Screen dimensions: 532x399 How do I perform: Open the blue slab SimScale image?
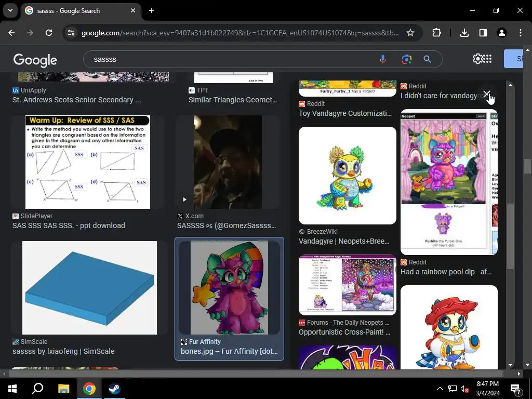(x=89, y=288)
